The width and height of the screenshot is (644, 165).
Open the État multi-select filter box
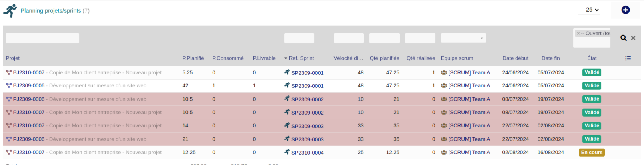(592, 38)
